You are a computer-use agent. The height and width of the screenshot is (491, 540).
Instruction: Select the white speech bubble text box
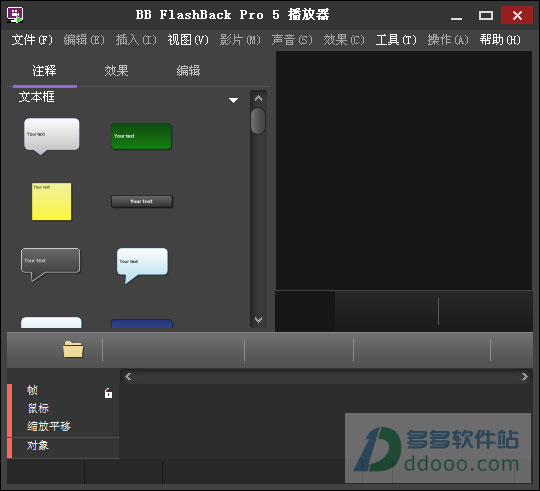(52, 136)
